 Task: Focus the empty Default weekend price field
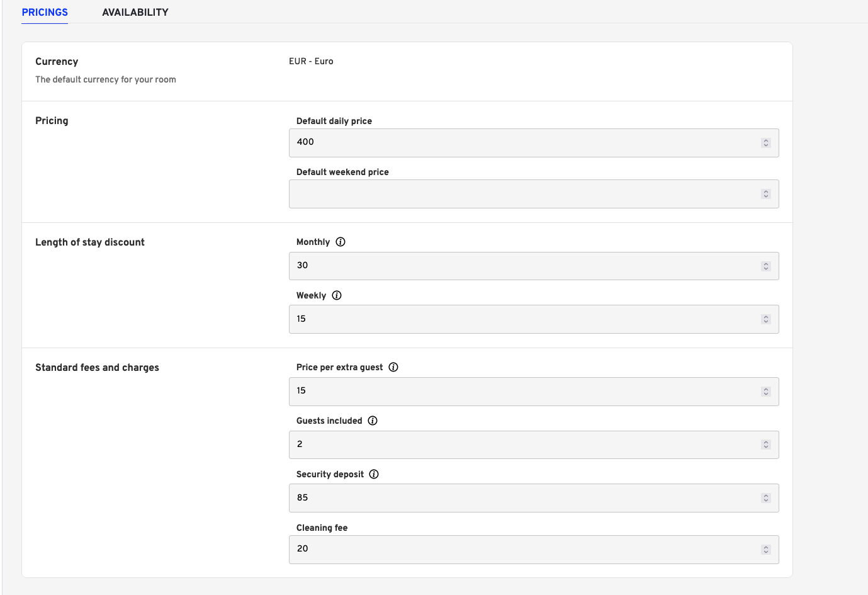pyautogui.click(x=534, y=194)
